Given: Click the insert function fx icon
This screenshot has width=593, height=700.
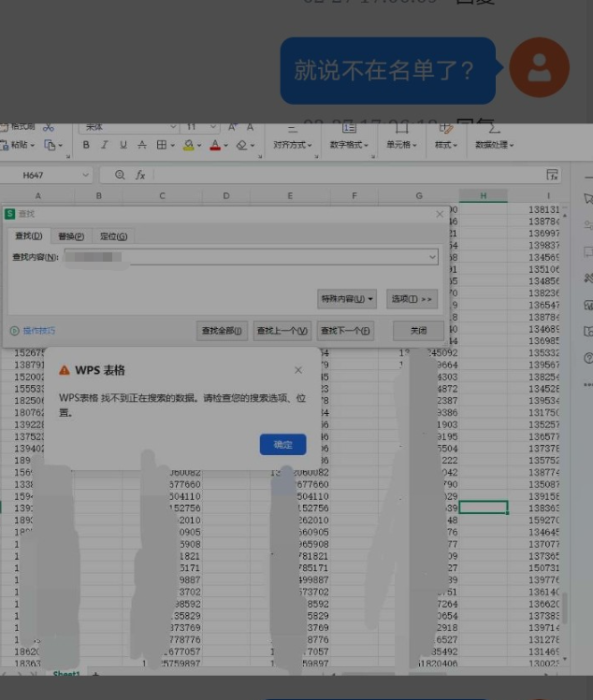Looking at the screenshot, I should 141,175.
